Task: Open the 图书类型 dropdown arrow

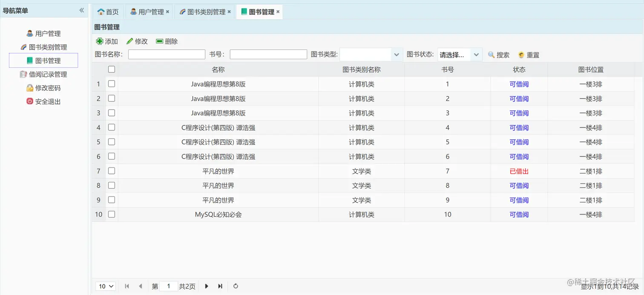Action: click(x=397, y=55)
